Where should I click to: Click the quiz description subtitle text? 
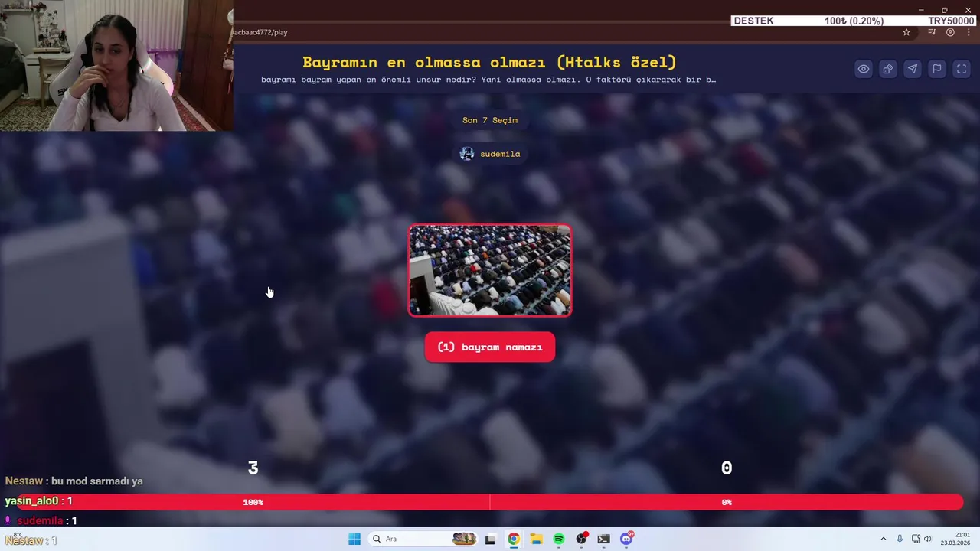[488, 80]
